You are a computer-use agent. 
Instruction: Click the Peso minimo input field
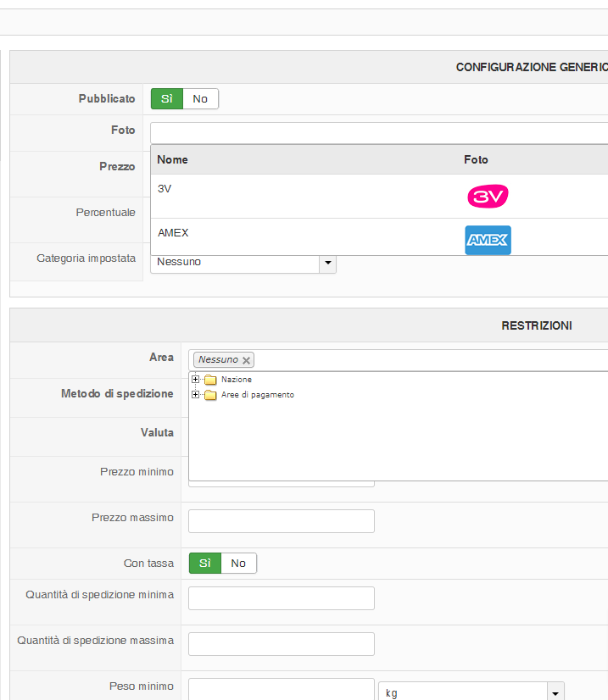[x=281, y=689]
